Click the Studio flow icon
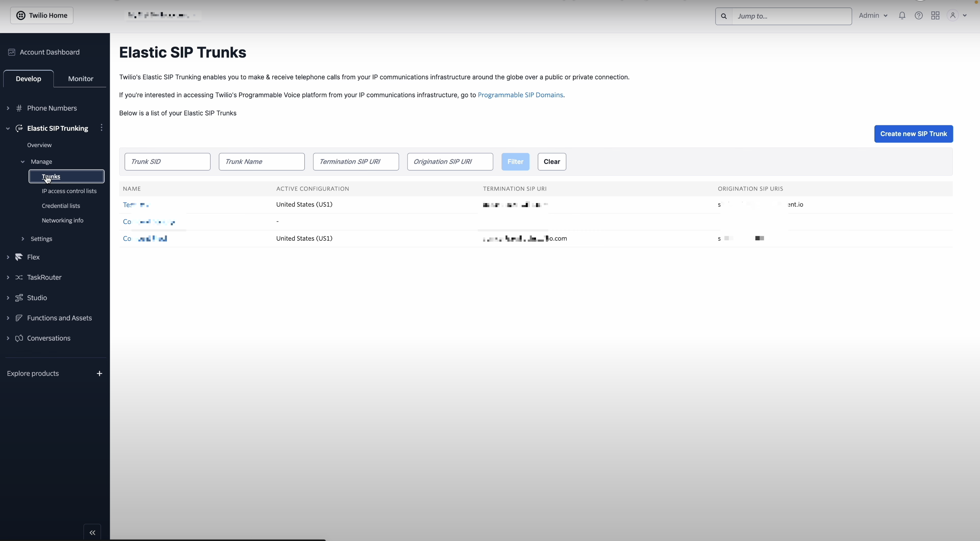Viewport: 980px width, 541px height. pos(19,298)
